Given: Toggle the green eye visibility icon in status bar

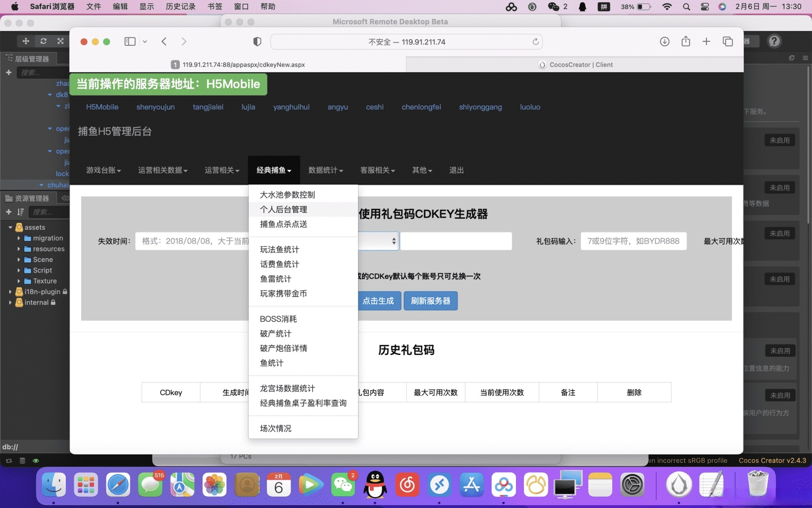Looking at the screenshot, I should point(36,461).
